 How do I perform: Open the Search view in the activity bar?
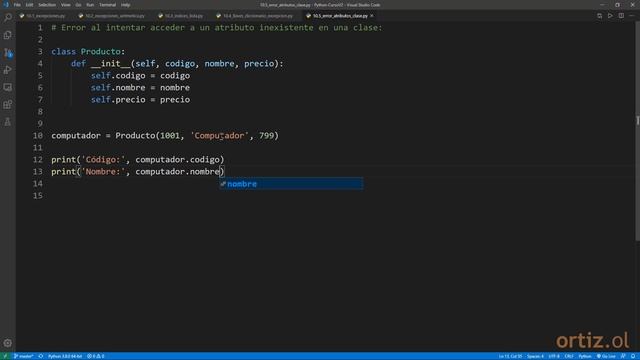pos(8,18)
